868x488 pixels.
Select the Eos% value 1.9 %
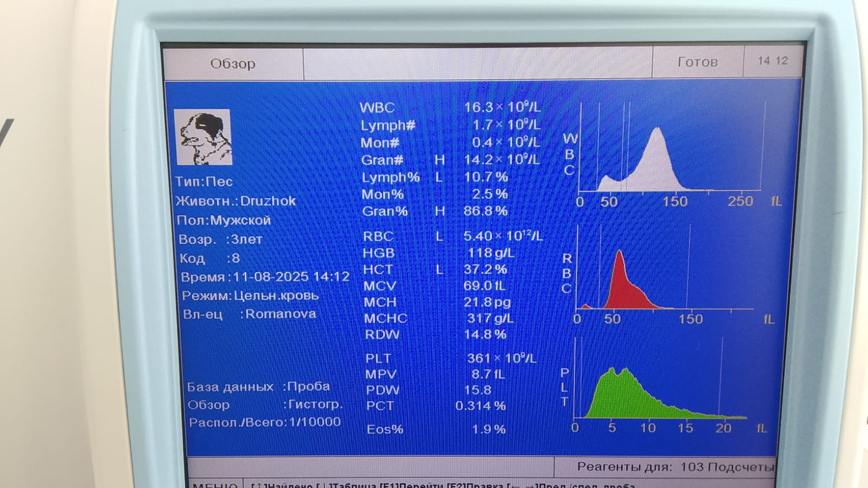[x=489, y=429]
